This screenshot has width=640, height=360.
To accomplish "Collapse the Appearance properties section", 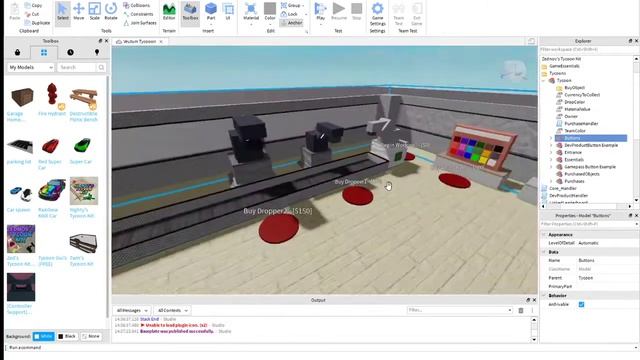I will click(x=544, y=235).
